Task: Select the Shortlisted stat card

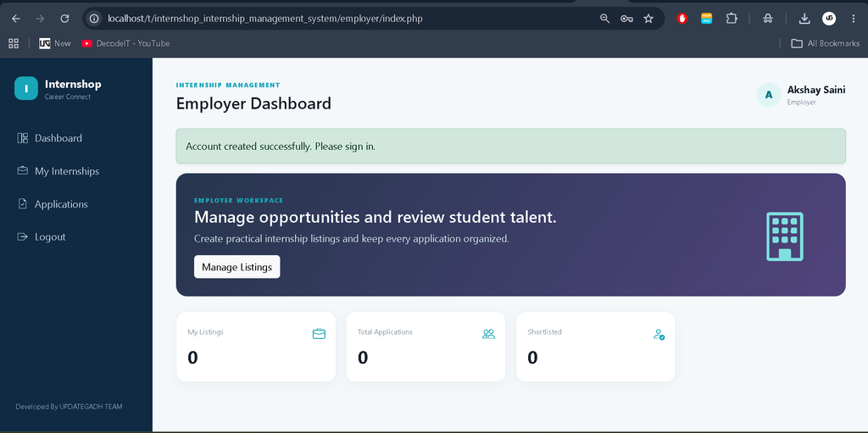Action: (596, 347)
